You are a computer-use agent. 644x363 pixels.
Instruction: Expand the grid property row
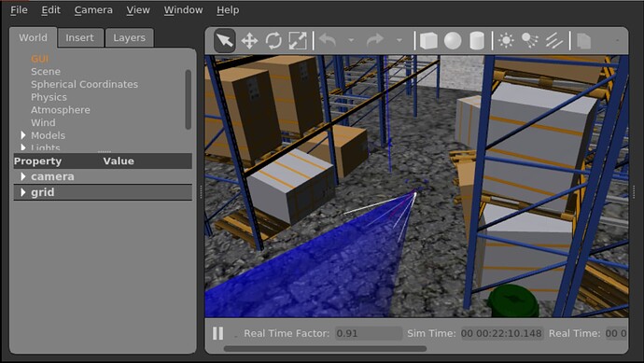[23, 192]
